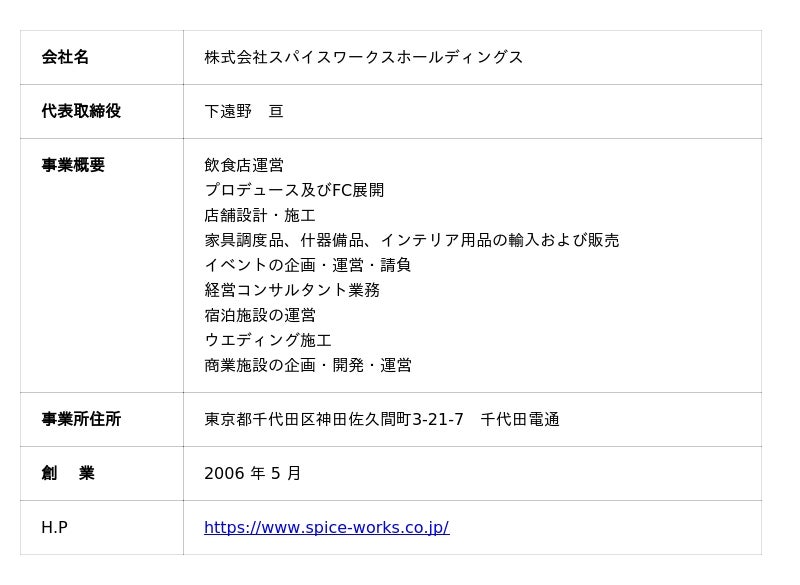
Task: Click the 飲食店運営 line
Action: tap(244, 165)
